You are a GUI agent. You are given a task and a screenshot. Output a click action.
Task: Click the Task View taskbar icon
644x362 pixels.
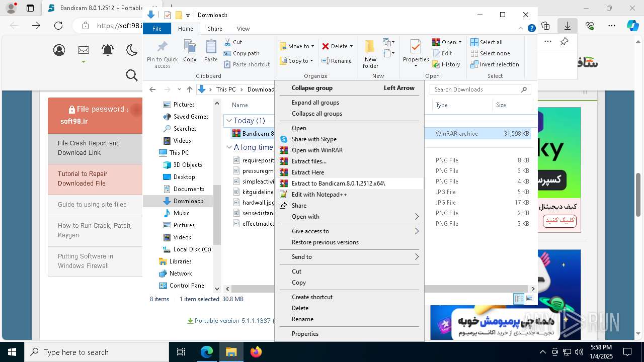click(181, 352)
